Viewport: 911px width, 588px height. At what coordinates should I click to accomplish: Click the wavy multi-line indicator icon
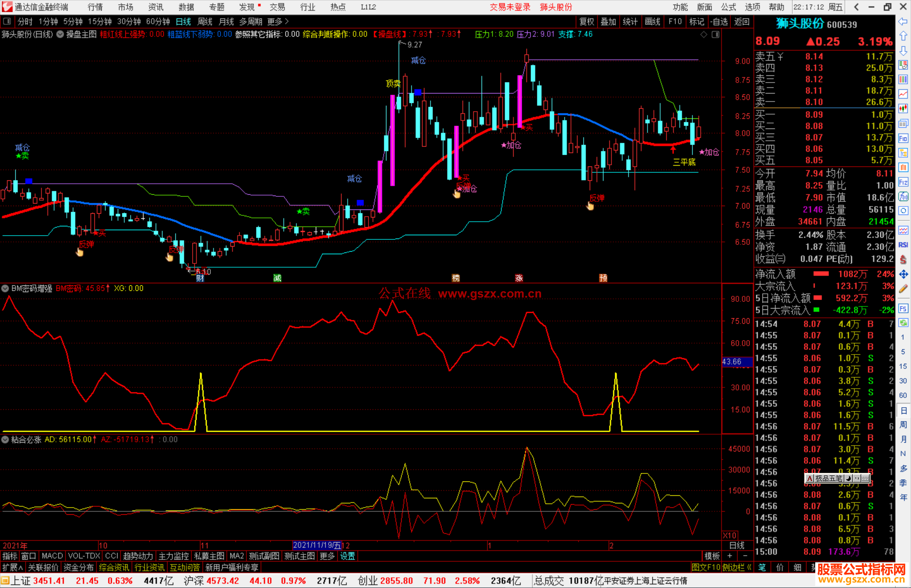pyautogui.click(x=903, y=230)
